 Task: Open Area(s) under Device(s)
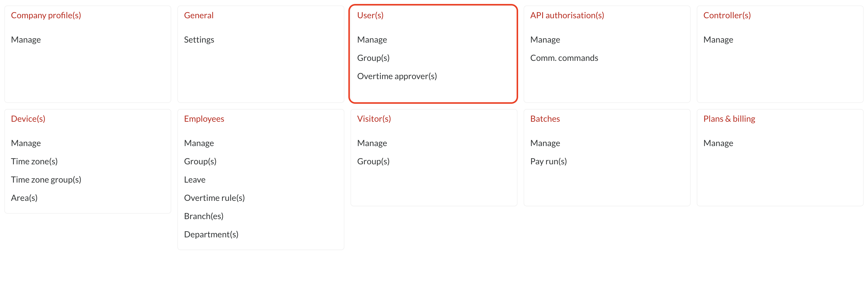pos(24,197)
